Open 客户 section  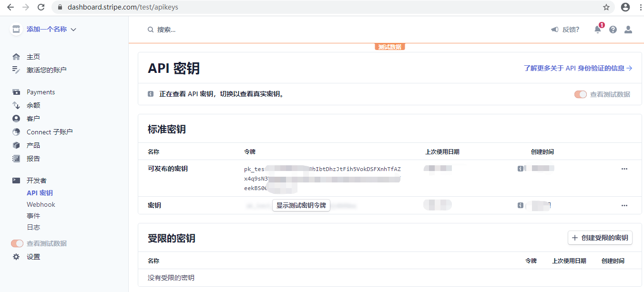point(33,119)
